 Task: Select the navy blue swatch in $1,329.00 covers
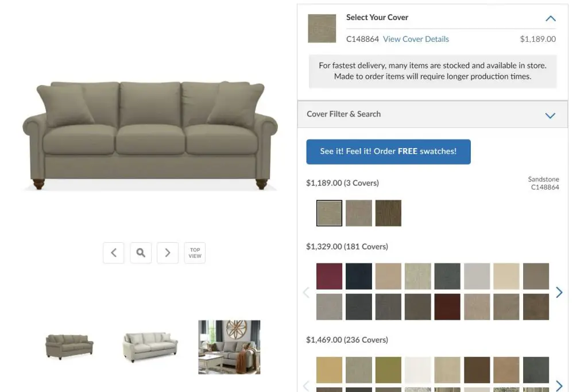358,276
